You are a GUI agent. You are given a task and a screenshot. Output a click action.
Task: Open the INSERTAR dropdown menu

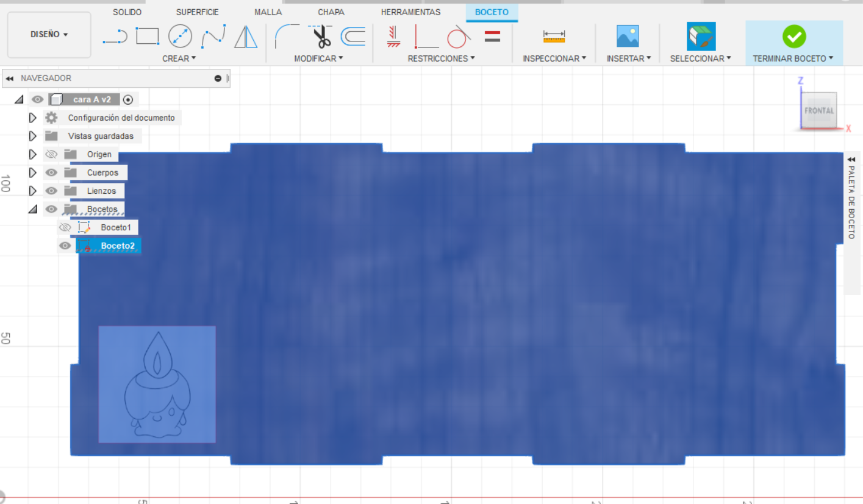point(629,59)
